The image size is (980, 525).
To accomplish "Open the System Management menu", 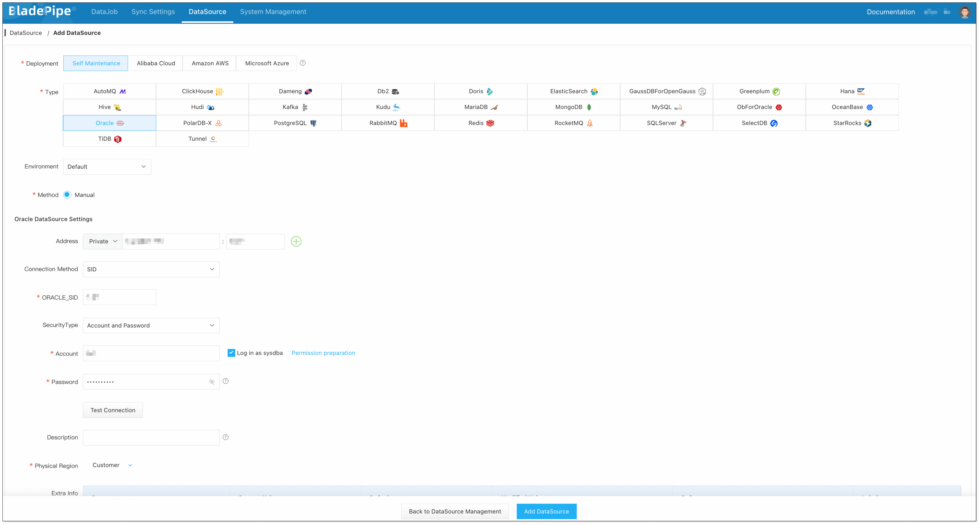I will coord(273,12).
